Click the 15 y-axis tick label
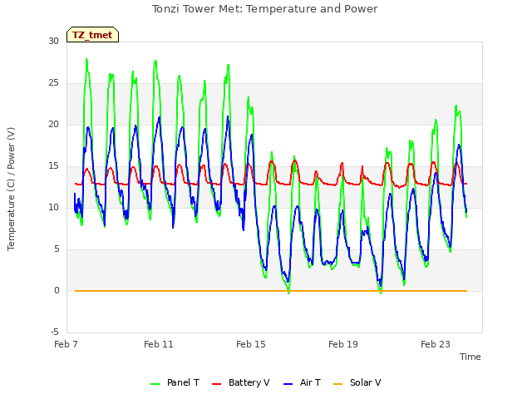This screenshot has width=532, height=399. click(x=53, y=166)
